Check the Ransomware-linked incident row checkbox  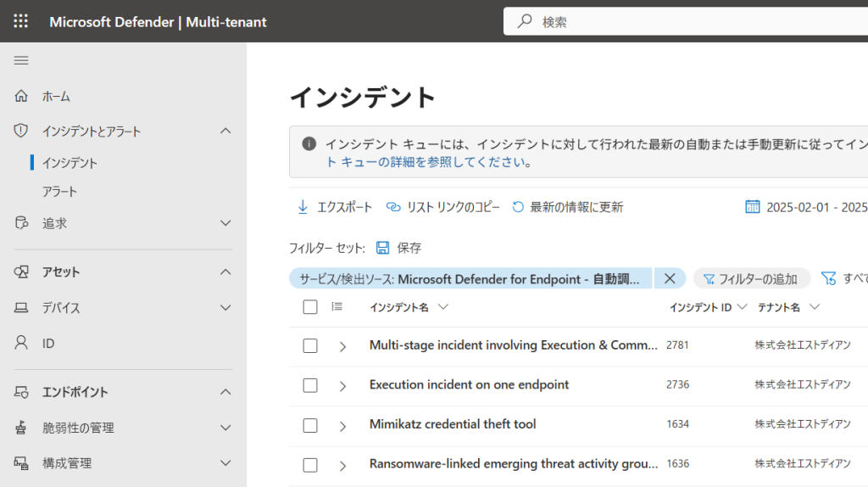tap(310, 465)
